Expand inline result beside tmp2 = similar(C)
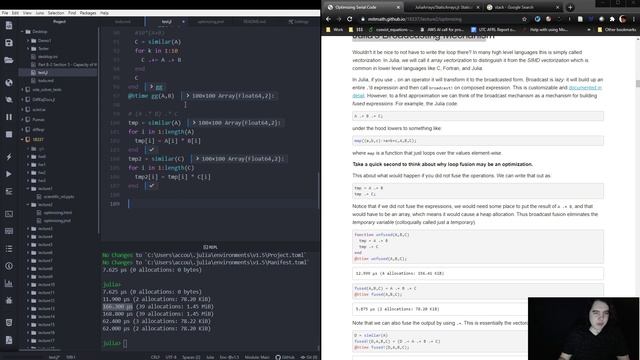 (198, 158)
